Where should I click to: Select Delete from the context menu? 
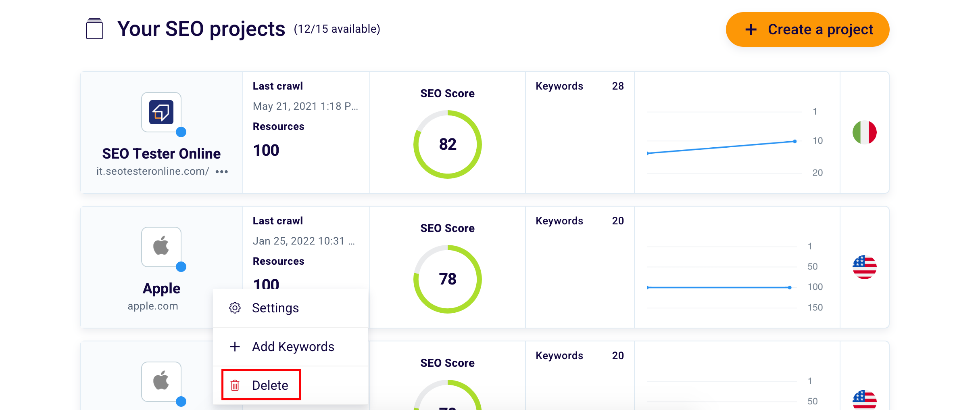269,385
